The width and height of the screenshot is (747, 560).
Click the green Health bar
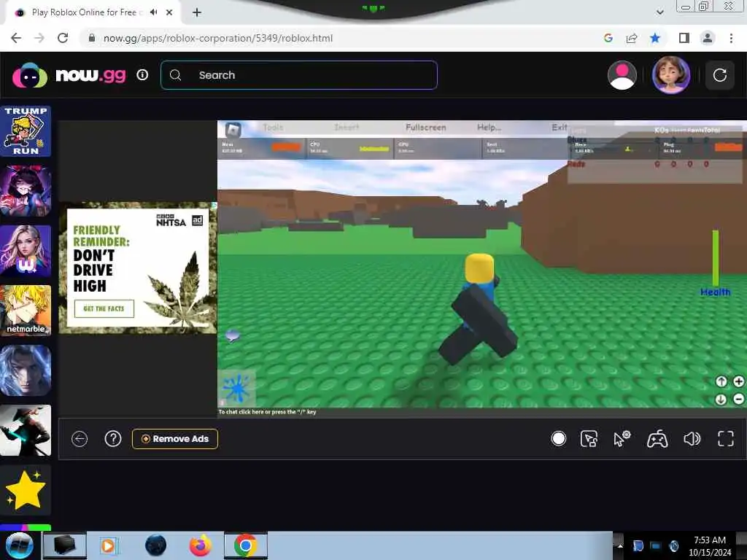(x=715, y=258)
